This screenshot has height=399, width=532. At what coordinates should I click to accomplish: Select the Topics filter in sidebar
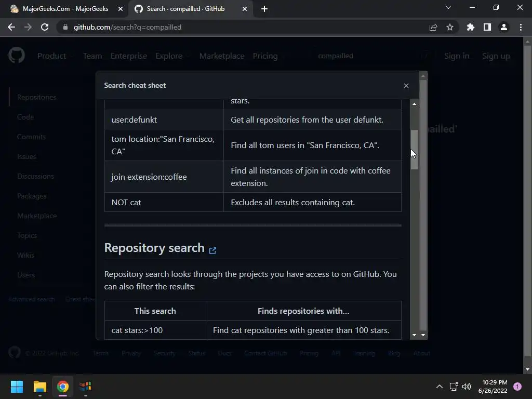pos(27,235)
